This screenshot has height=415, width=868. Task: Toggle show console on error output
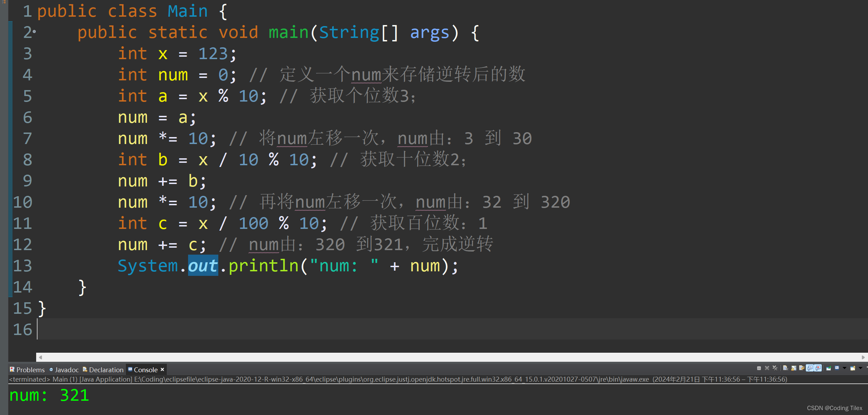[x=818, y=368]
